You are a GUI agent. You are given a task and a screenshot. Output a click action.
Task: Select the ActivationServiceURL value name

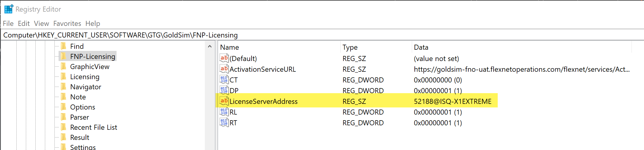click(x=263, y=69)
